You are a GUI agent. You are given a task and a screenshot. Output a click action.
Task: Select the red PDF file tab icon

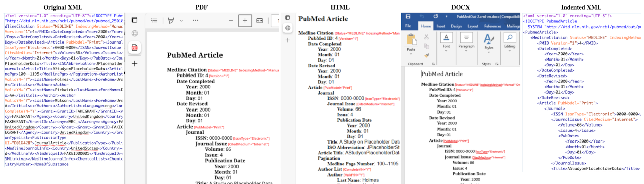click(x=135, y=48)
